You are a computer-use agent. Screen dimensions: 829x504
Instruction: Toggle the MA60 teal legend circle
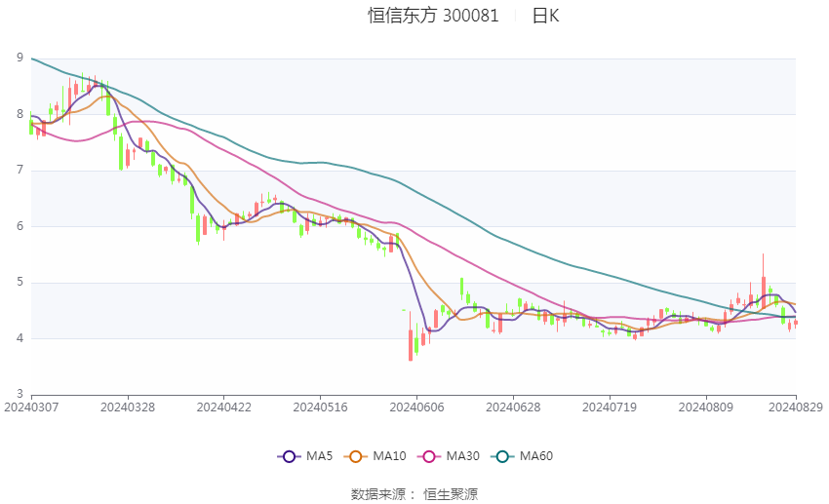(502, 456)
